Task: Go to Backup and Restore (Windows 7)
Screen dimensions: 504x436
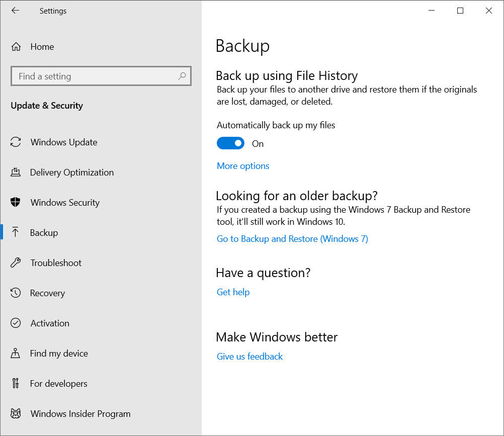Action: tap(292, 239)
